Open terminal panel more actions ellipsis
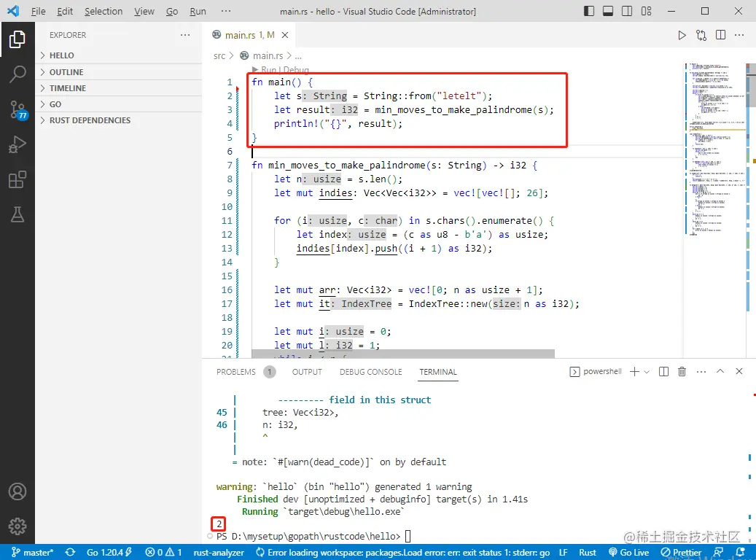Image resolution: width=756 pixels, height=560 pixels. click(x=701, y=371)
